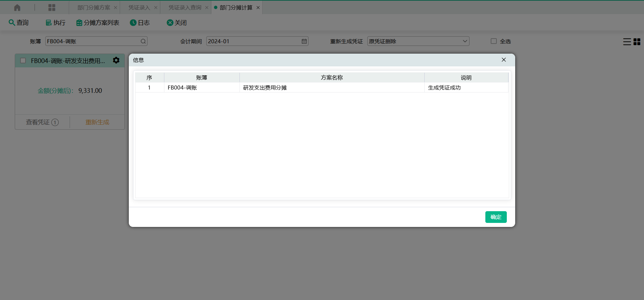Click the 查询 search toolbar button
644x300 pixels.
[x=18, y=22]
